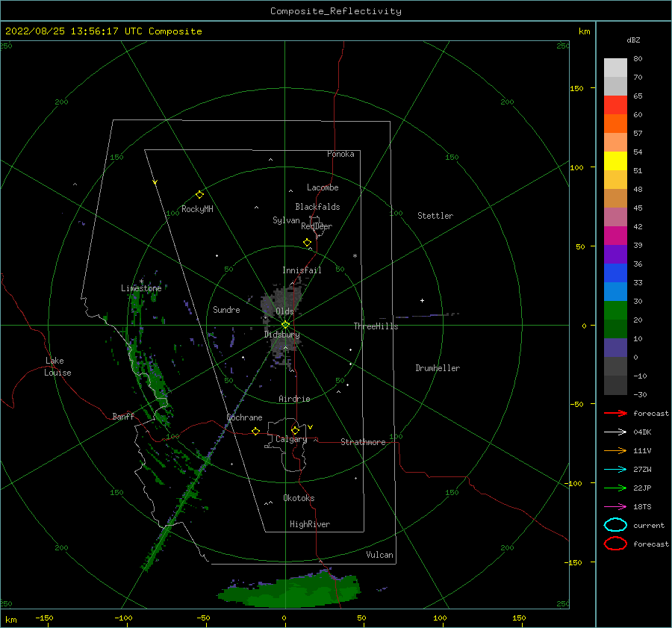Image resolution: width=672 pixels, height=628 pixels.
Task: Click the Sundre label
Action: (226, 309)
